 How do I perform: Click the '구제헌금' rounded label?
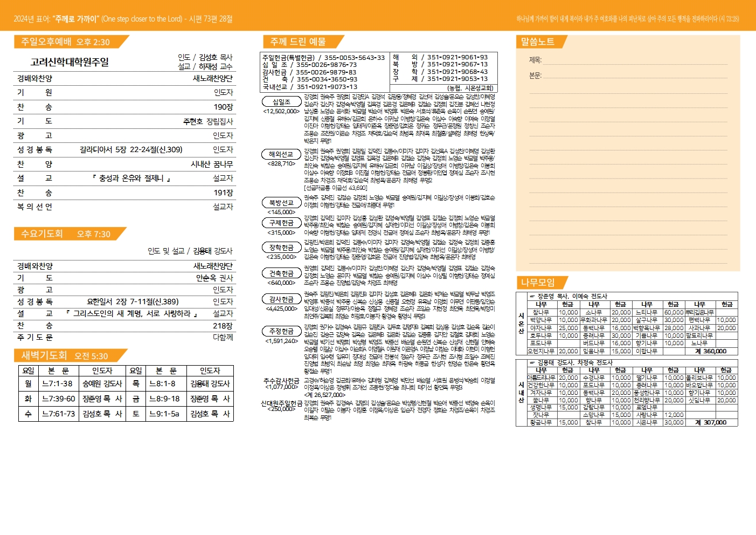281,223
